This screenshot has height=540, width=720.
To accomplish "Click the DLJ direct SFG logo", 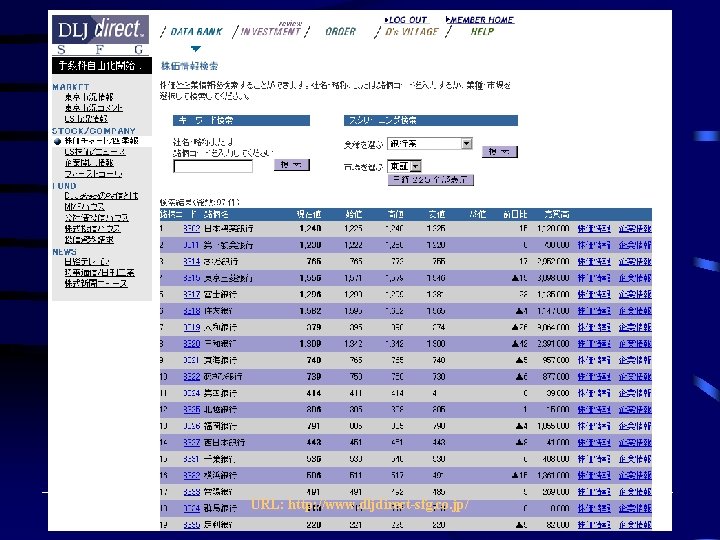I will tap(100, 35).
